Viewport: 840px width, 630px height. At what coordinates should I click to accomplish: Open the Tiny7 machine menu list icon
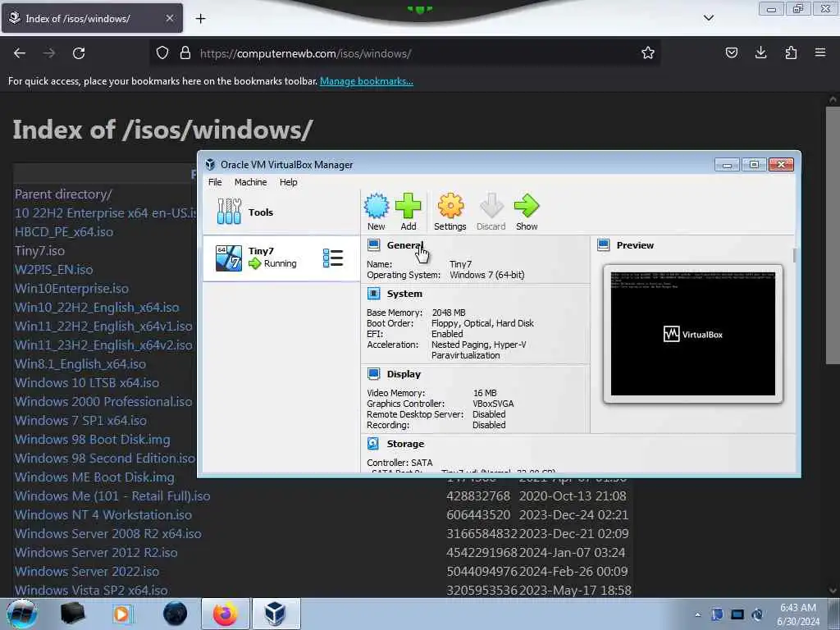tap(333, 258)
